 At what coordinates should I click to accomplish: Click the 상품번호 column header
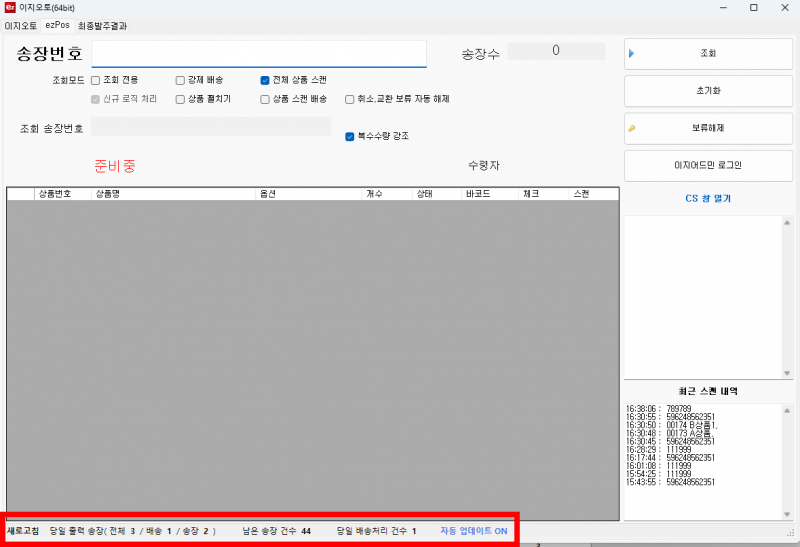point(63,194)
